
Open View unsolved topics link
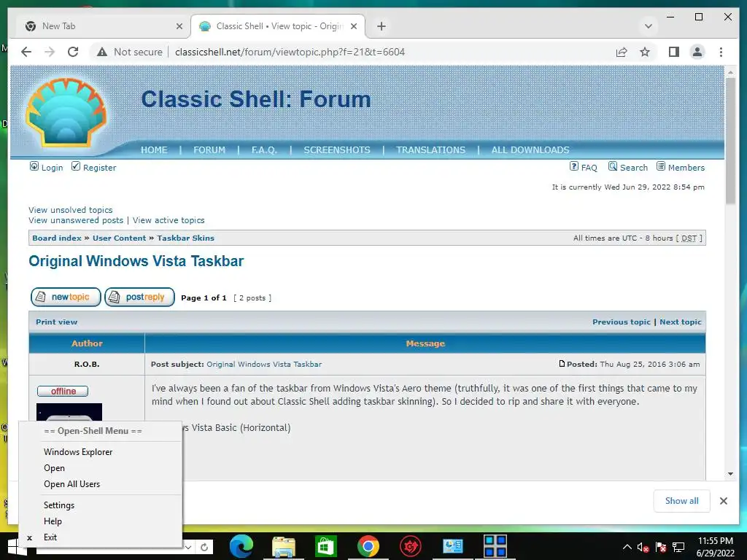[x=71, y=210]
